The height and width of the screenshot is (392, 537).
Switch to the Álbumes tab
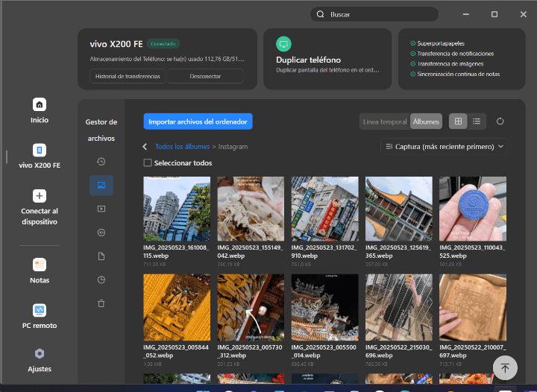(426, 121)
